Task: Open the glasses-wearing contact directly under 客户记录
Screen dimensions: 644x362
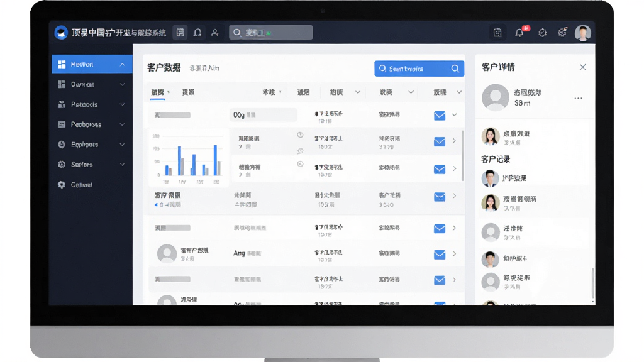Action: coord(490,178)
